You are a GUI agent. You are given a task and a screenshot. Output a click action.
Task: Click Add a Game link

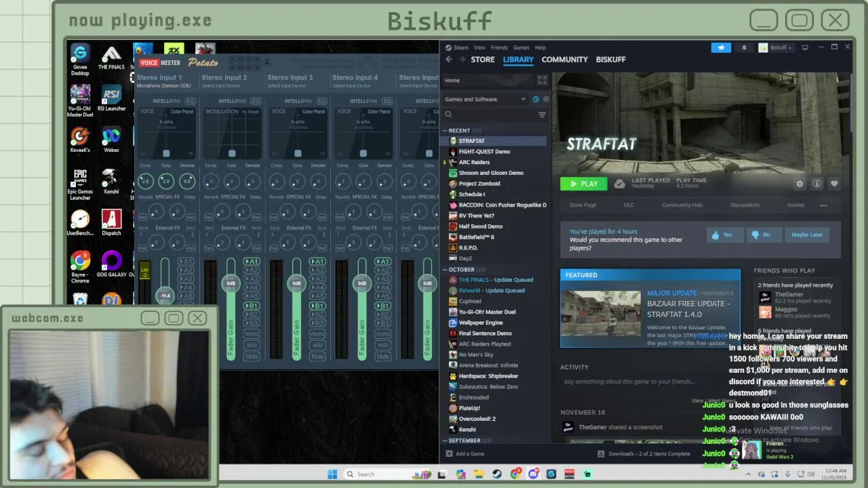point(465,453)
